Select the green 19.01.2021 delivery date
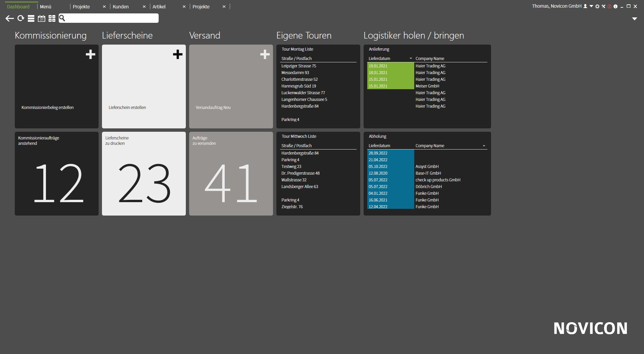This screenshot has width=644, height=354. point(391,66)
